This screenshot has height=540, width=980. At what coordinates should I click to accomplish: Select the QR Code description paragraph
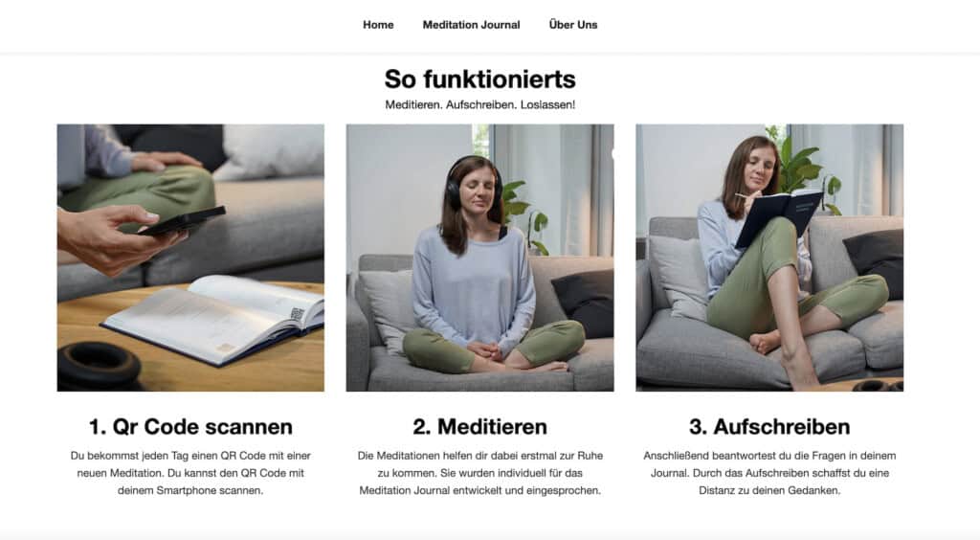tap(190, 473)
